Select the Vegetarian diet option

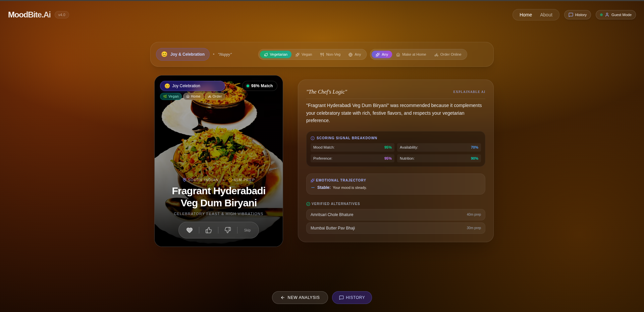click(276, 54)
